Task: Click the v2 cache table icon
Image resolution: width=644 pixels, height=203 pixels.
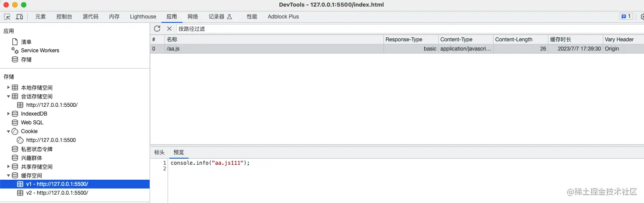Action: (20, 193)
